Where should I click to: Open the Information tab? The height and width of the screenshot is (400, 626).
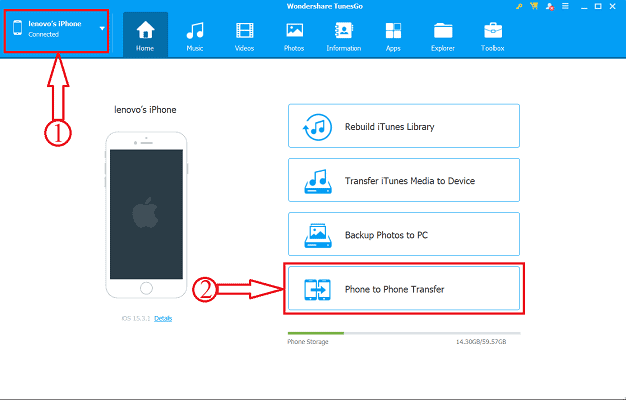coord(344,35)
